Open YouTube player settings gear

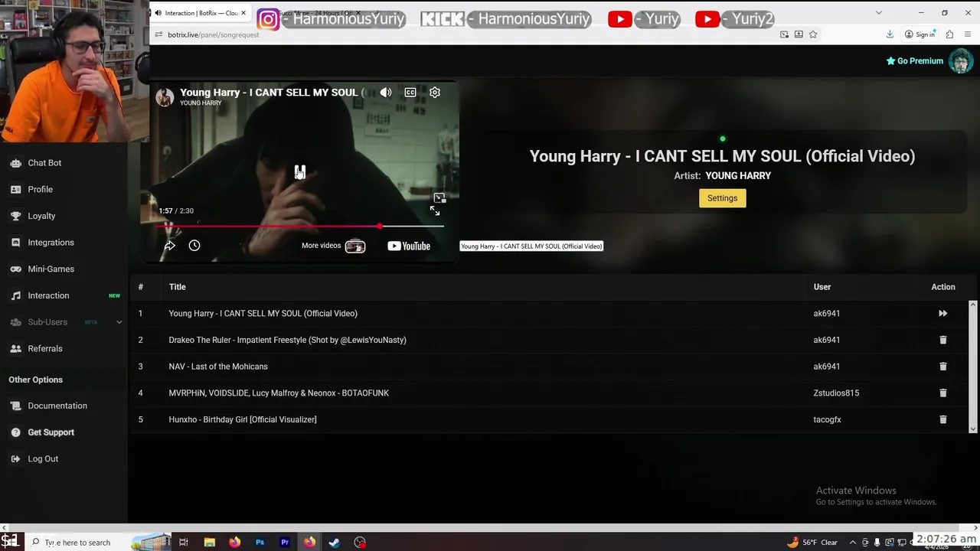pyautogui.click(x=435, y=93)
